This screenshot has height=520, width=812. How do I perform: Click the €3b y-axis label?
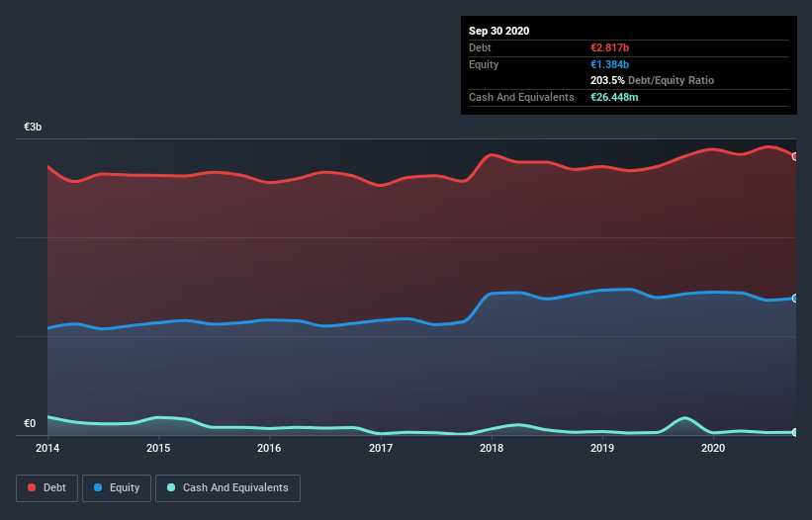point(33,127)
